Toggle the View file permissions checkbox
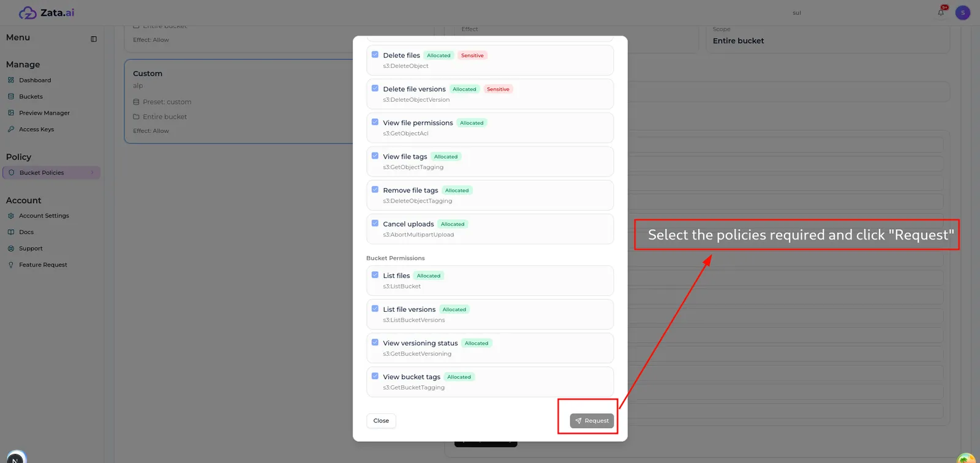 (x=375, y=122)
